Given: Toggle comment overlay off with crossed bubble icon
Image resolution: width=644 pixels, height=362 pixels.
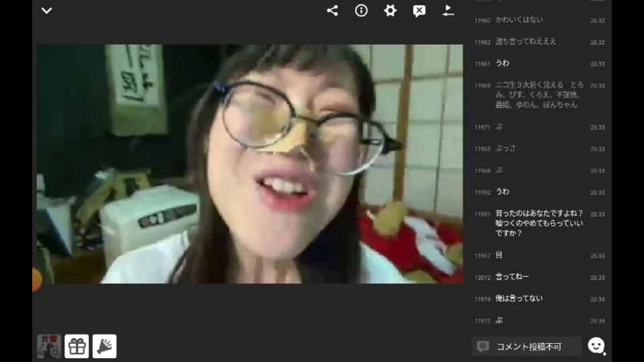Looking at the screenshot, I should (419, 11).
